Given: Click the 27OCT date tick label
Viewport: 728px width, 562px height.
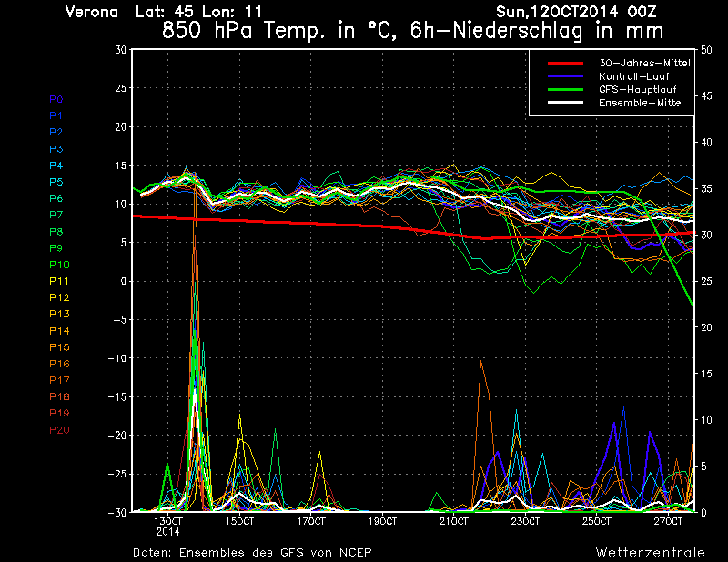Looking at the screenshot, I should (668, 521).
